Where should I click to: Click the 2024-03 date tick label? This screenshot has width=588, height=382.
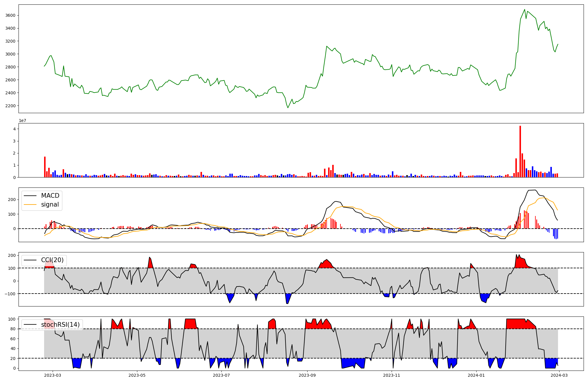[559, 375]
